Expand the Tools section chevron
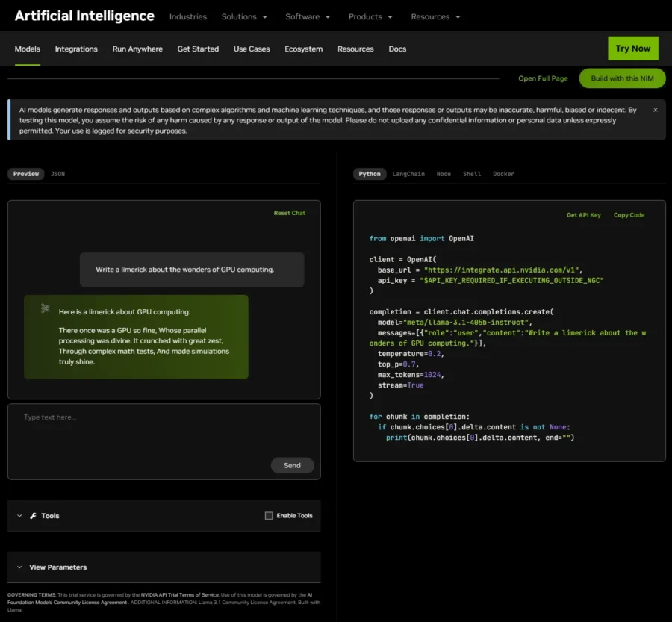The width and height of the screenshot is (672, 622). coord(19,516)
